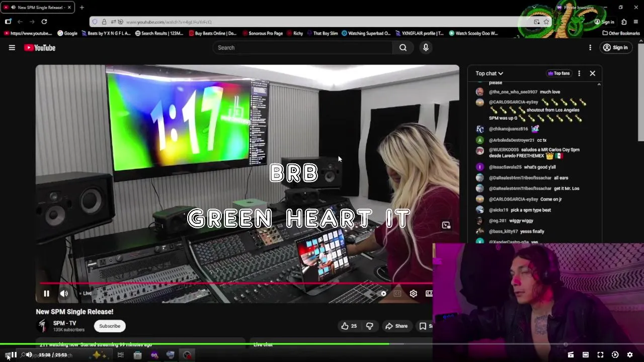Open live chat more options menu

coord(579,73)
